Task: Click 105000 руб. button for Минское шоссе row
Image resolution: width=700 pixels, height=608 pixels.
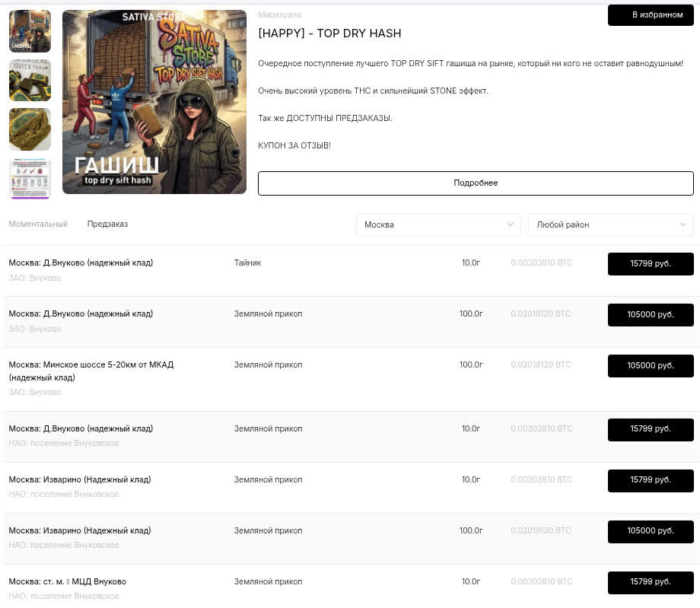Action: pyautogui.click(x=651, y=365)
